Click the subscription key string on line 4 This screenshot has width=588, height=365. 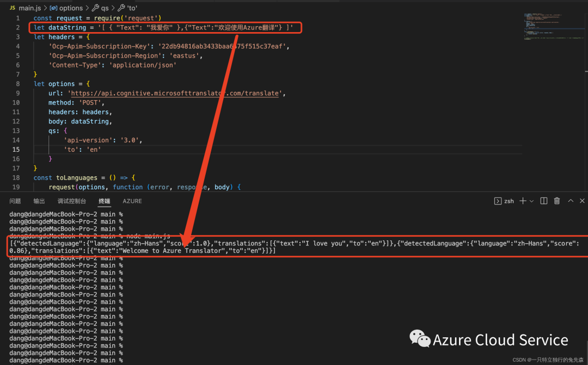[222, 46]
